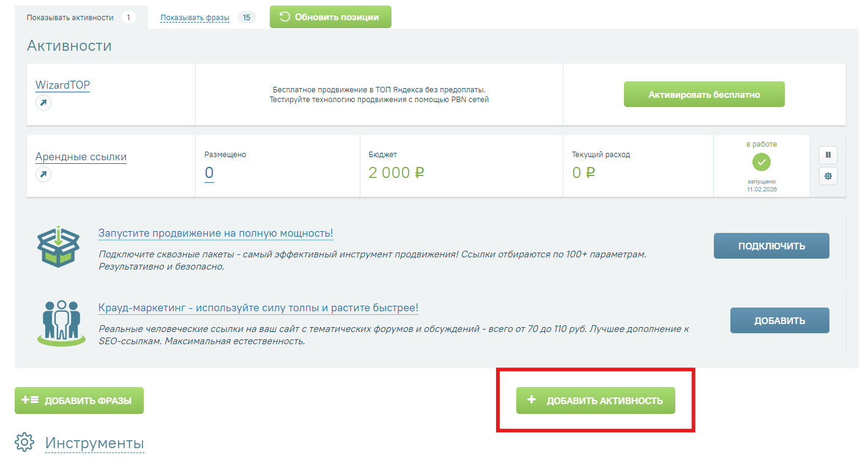
Task: Switch to Показывать фразы tab
Action: coord(195,17)
